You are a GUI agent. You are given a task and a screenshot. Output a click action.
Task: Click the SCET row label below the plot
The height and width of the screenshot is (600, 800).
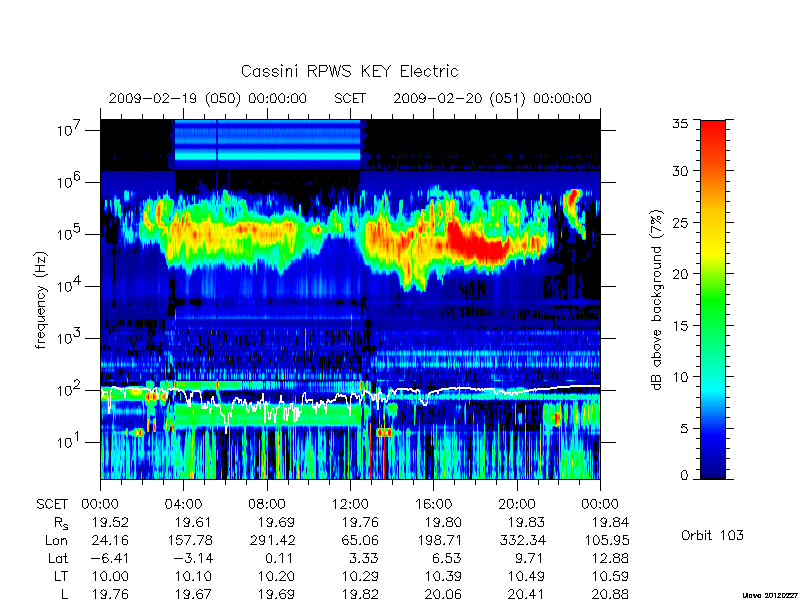[52, 504]
